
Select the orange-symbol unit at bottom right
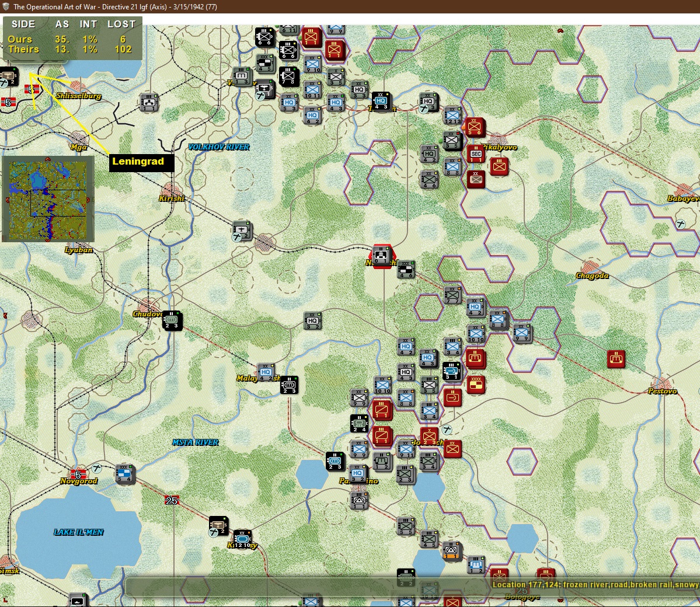pyautogui.click(x=452, y=551)
